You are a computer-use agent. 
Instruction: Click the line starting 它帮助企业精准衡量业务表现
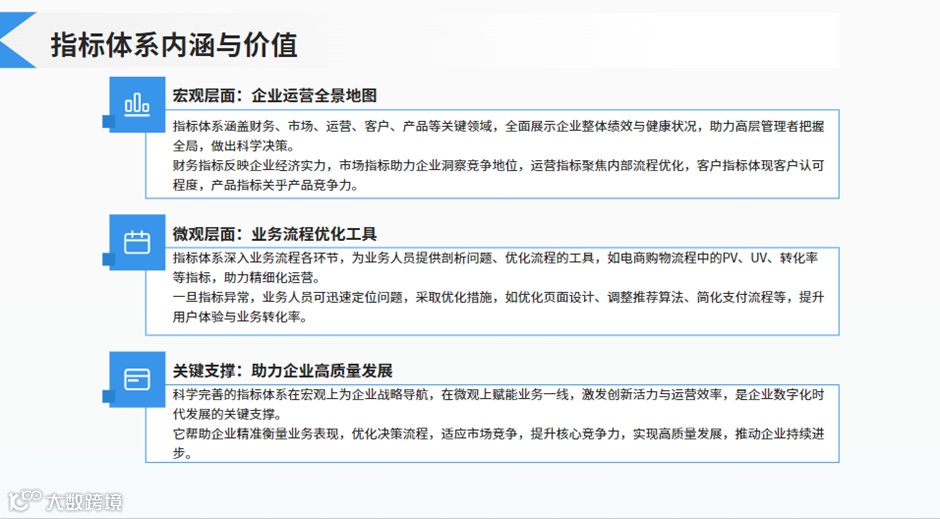[x=499, y=434]
